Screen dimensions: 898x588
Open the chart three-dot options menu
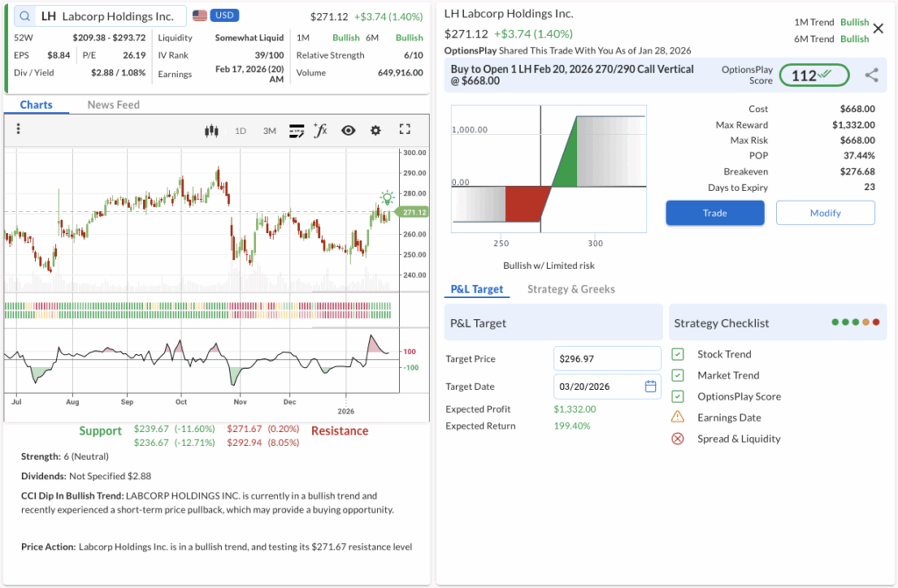pyautogui.click(x=18, y=130)
